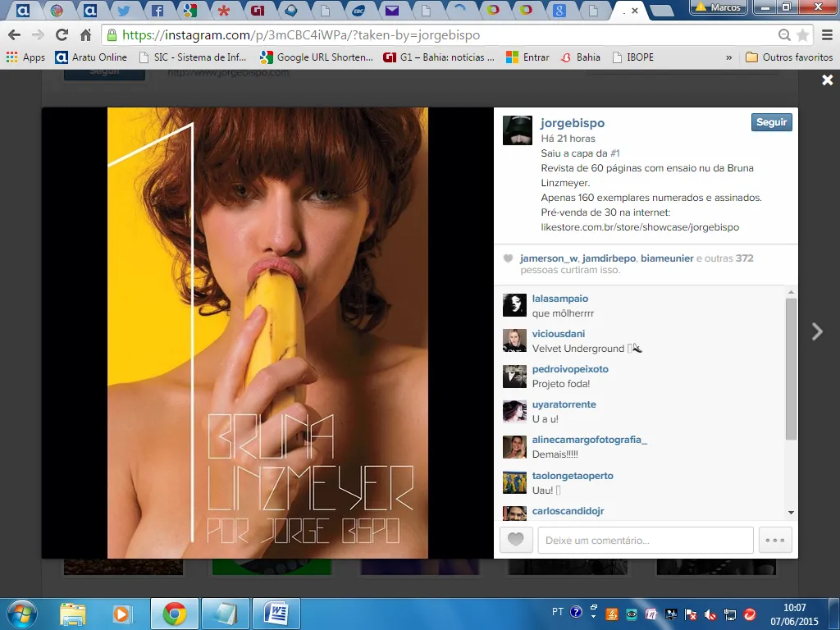Click the zoom magnifier icon in address bar
840x630 pixels.
(784, 35)
